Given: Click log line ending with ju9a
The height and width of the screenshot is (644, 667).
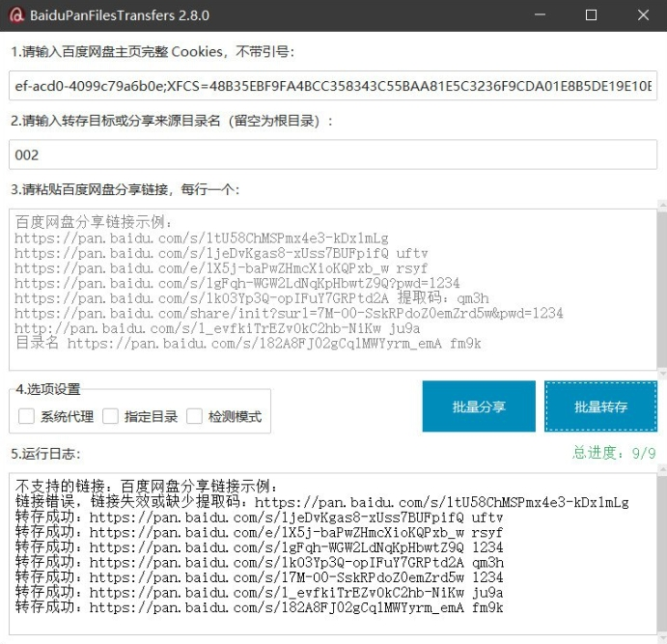Looking at the screenshot, I should pos(259,593).
